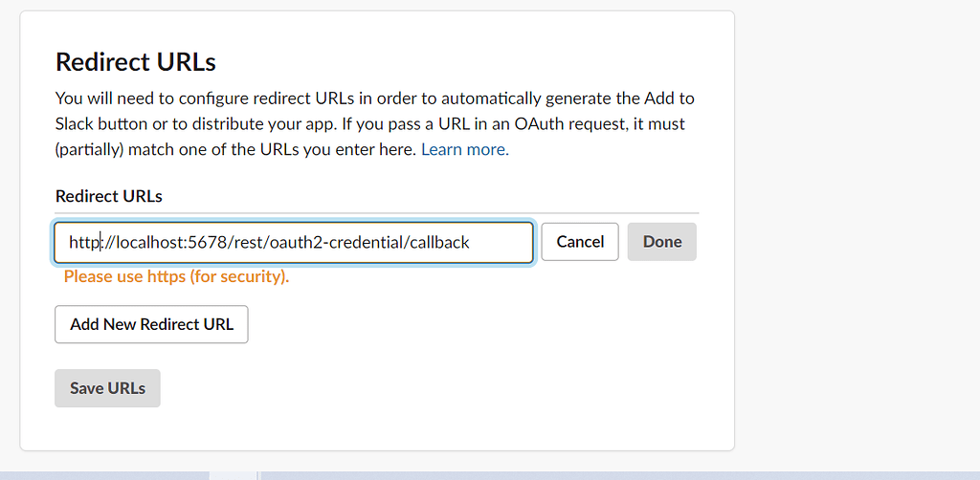Screen dimensions: 980x480
Task: Confirm the URL with Done button
Action: 661,242
